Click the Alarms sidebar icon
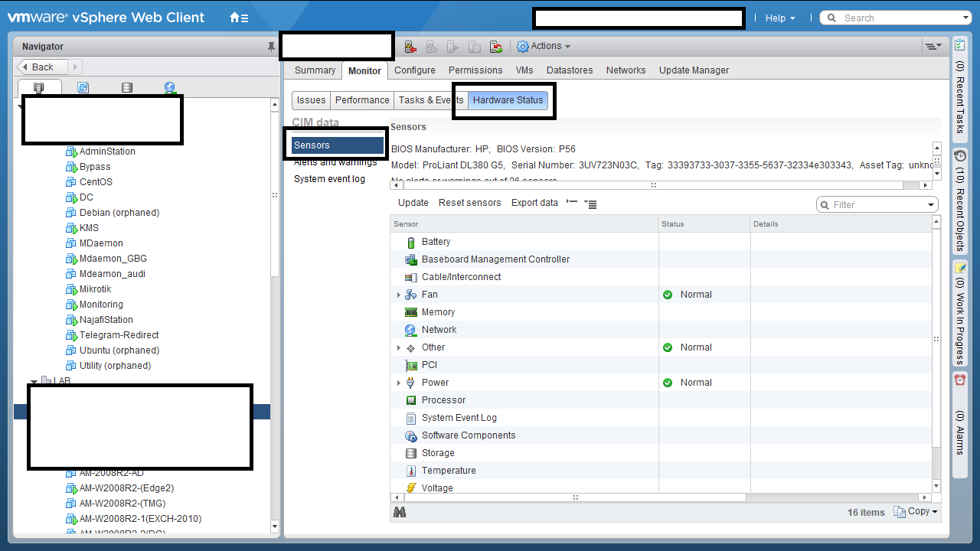 (960, 380)
